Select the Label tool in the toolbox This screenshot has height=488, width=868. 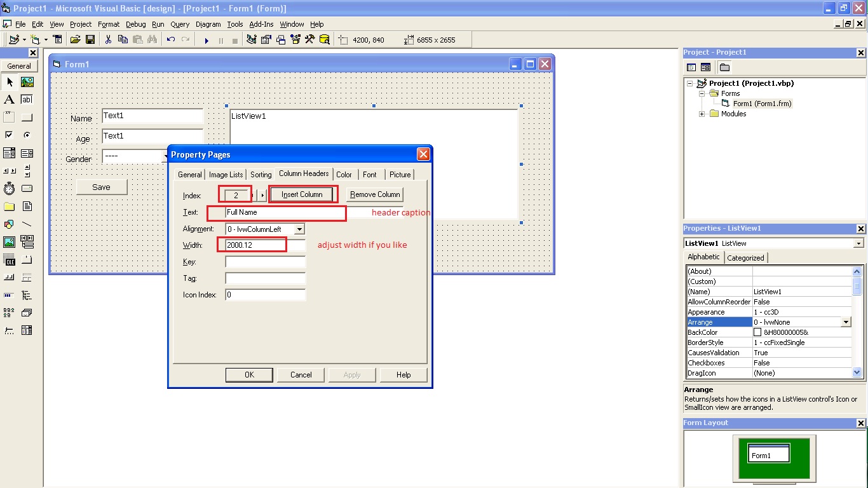[9, 99]
